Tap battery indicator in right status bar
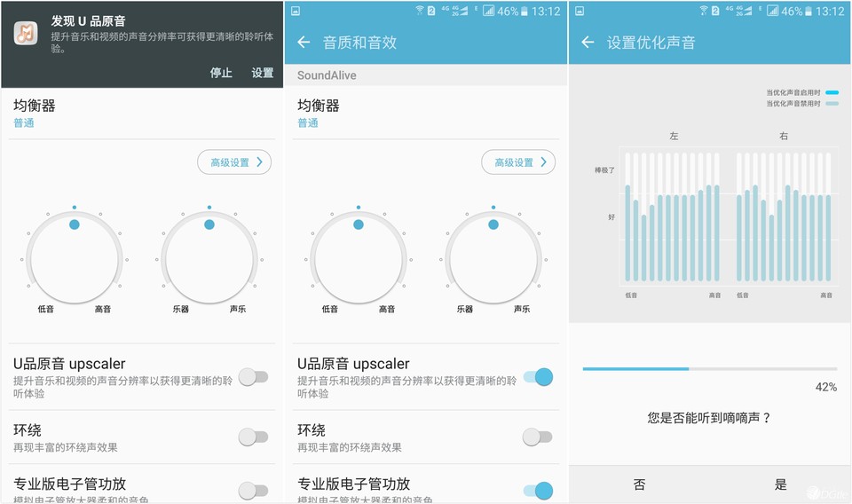852x504 pixels. tap(808, 11)
